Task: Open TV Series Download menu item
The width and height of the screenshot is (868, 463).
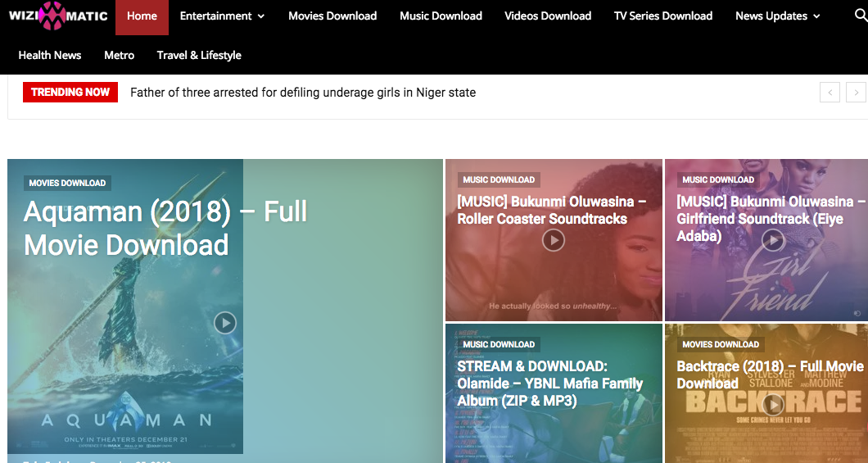Action: point(663,16)
